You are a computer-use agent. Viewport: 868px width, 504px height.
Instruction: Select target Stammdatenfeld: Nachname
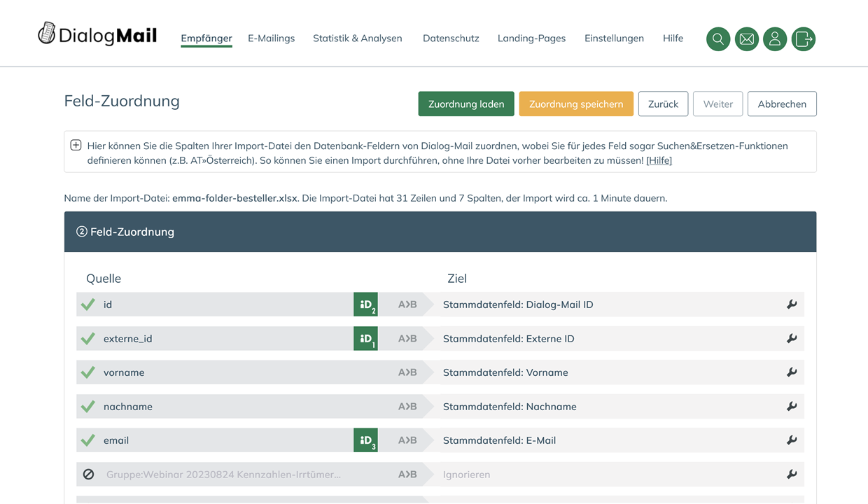pos(510,407)
